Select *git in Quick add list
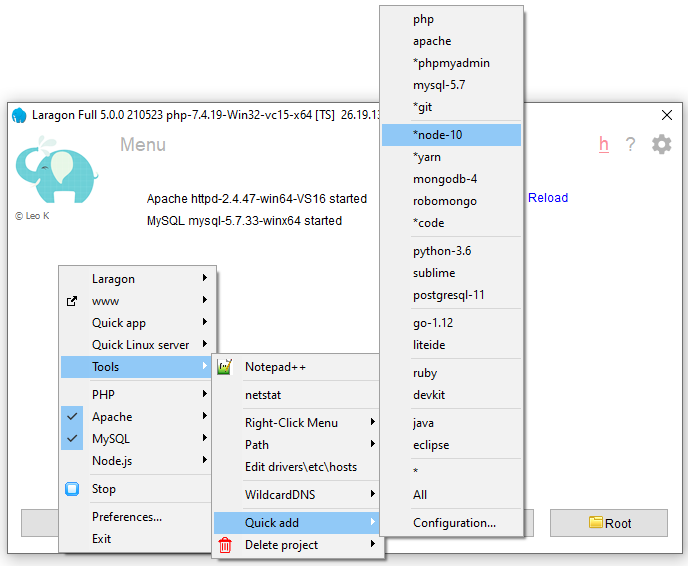 pyautogui.click(x=452, y=107)
